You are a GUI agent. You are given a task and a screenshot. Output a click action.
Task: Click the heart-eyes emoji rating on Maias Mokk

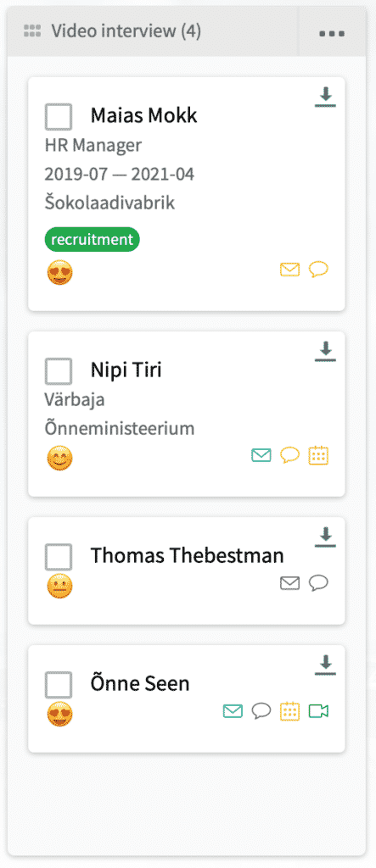pyautogui.click(x=59, y=273)
